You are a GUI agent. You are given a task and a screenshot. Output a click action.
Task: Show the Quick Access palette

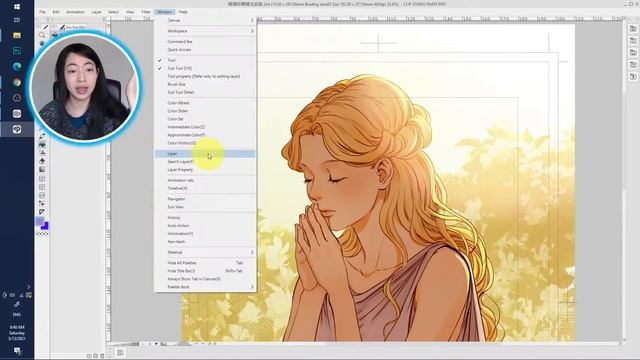point(205,49)
